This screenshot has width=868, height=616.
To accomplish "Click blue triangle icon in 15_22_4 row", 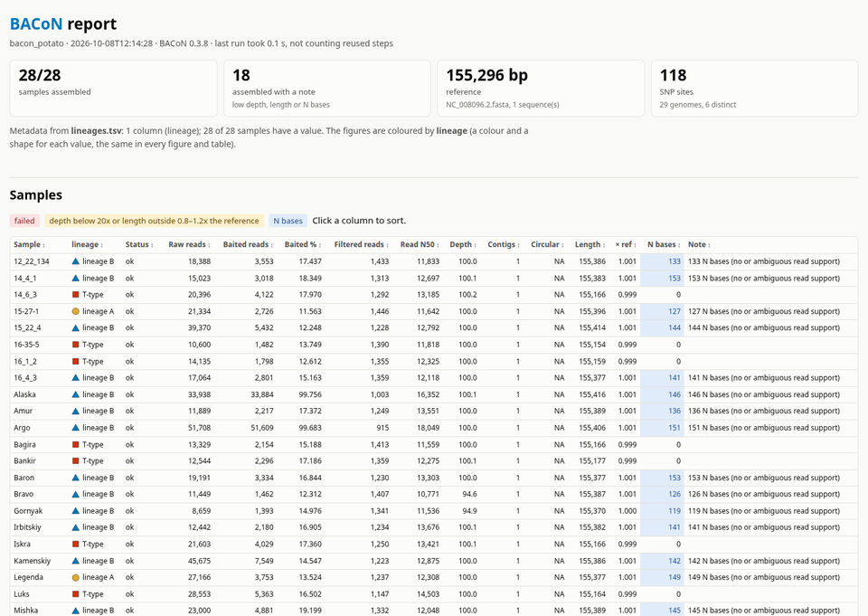I will click(76, 328).
